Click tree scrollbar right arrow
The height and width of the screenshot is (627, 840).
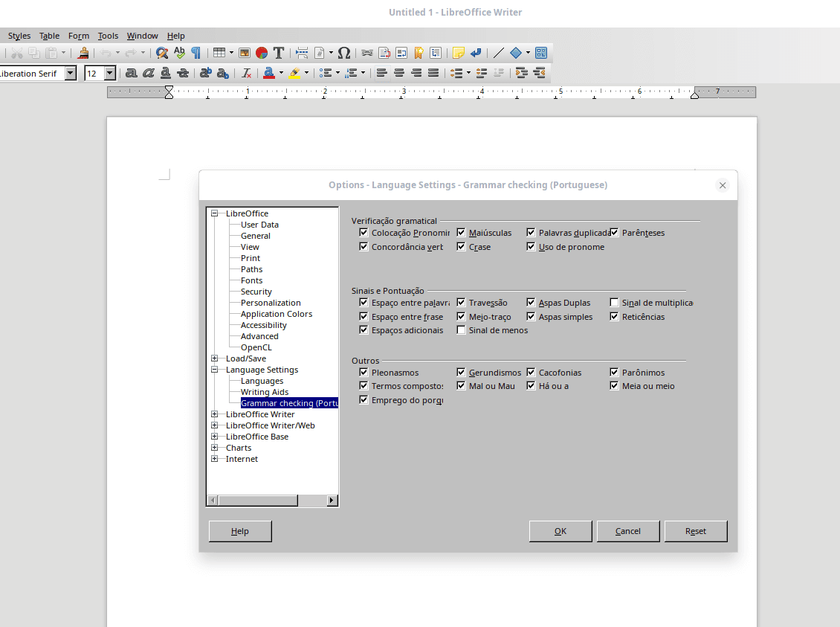point(332,500)
